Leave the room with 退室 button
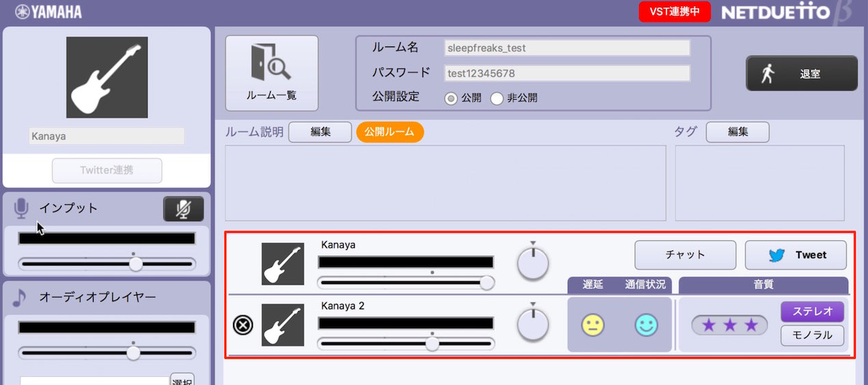 801,74
